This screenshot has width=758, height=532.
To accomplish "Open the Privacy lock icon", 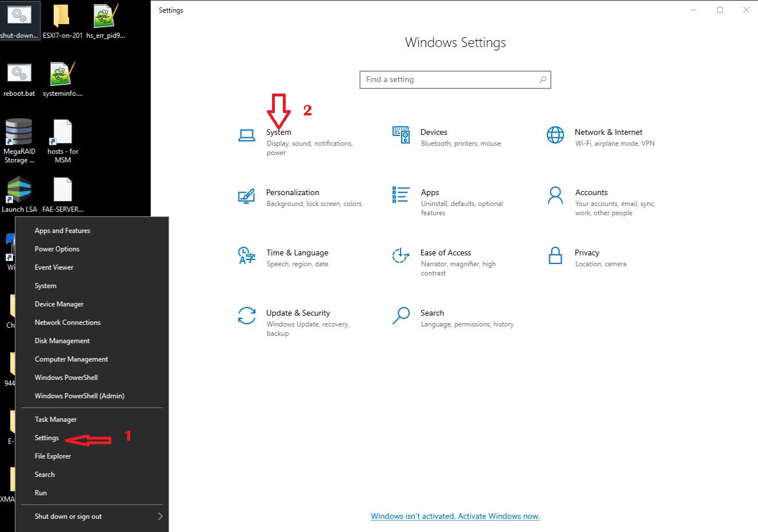I will point(555,255).
